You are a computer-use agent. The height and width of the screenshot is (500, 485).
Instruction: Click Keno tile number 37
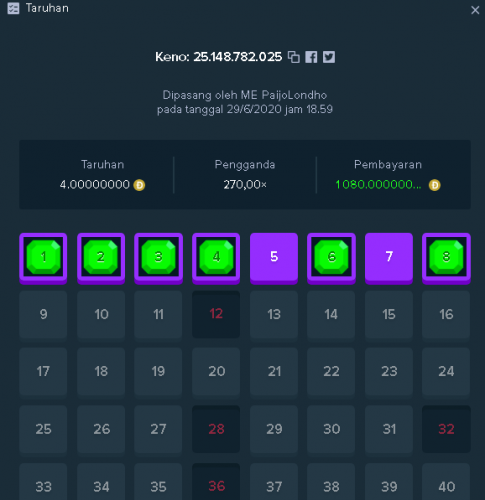[x=274, y=482]
